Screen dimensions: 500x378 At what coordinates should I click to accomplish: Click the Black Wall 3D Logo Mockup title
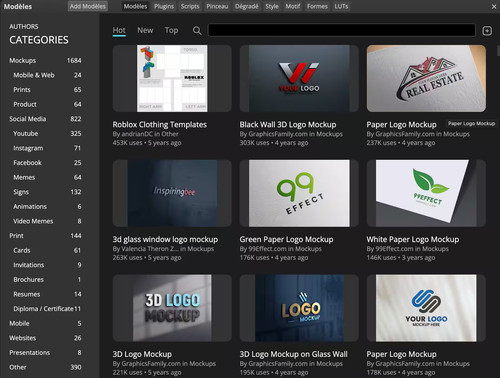[x=288, y=125]
